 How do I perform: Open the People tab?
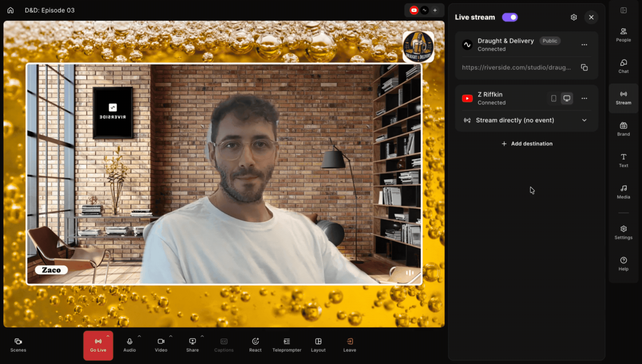pyautogui.click(x=623, y=35)
